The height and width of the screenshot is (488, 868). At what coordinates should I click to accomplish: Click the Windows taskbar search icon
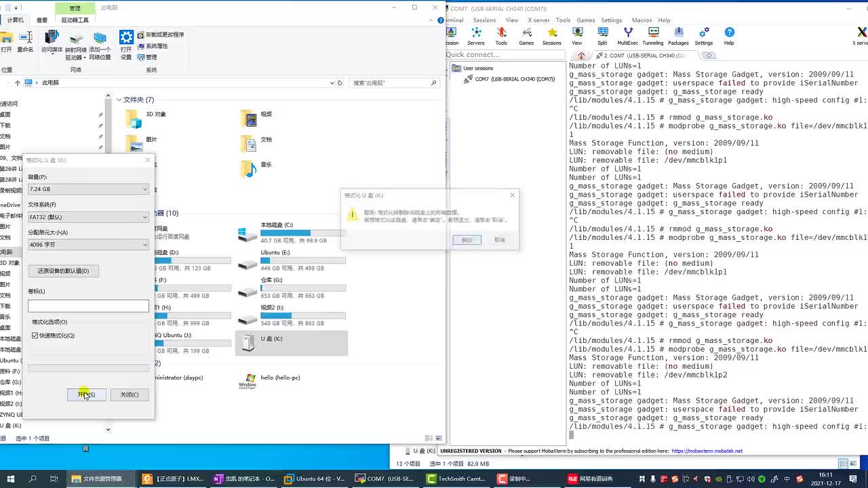(33, 479)
